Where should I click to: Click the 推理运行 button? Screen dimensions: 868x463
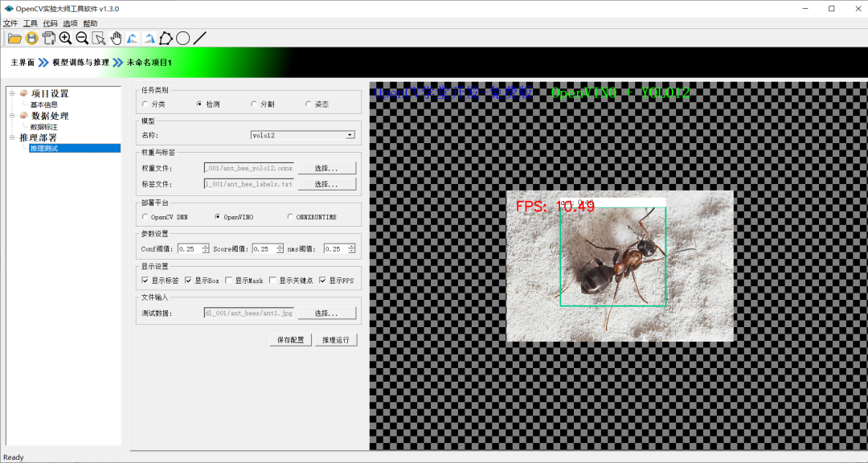(x=335, y=340)
